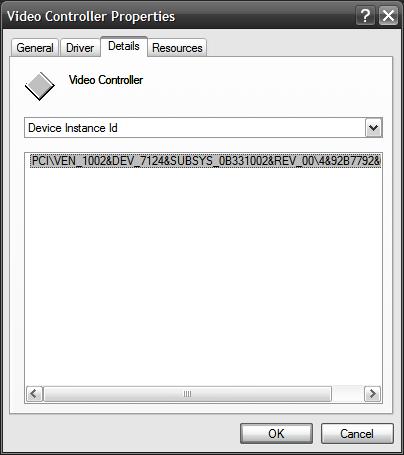Click the scrollbar grip lines
The image size is (404, 455).
[187, 394]
